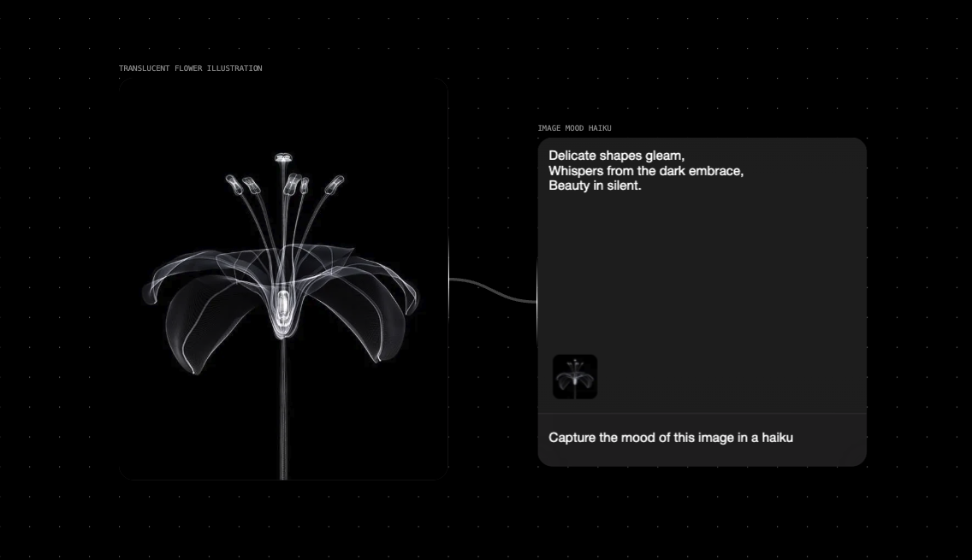The width and height of the screenshot is (972, 560).
Task: Click the 'Whispers from the dark embrace,' line
Action: (645, 171)
